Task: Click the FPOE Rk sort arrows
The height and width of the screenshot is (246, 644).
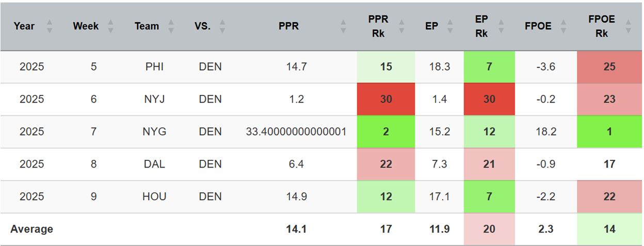Action: click(628, 26)
